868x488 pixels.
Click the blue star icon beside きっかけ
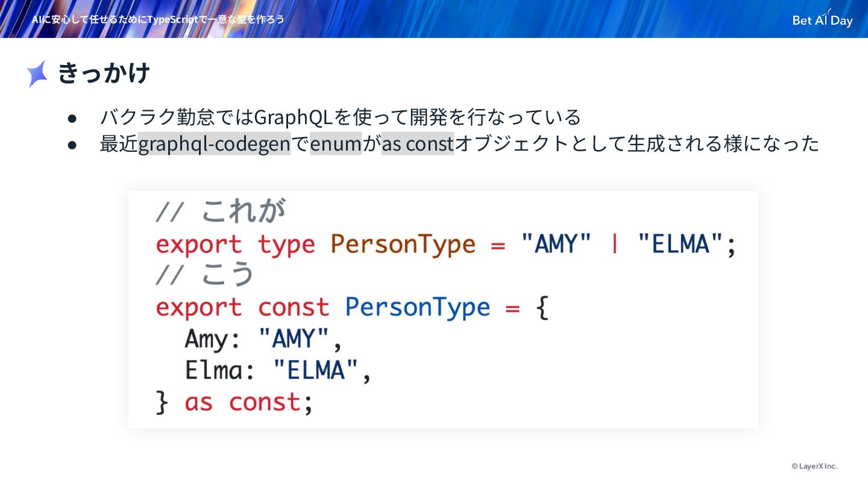(x=37, y=74)
